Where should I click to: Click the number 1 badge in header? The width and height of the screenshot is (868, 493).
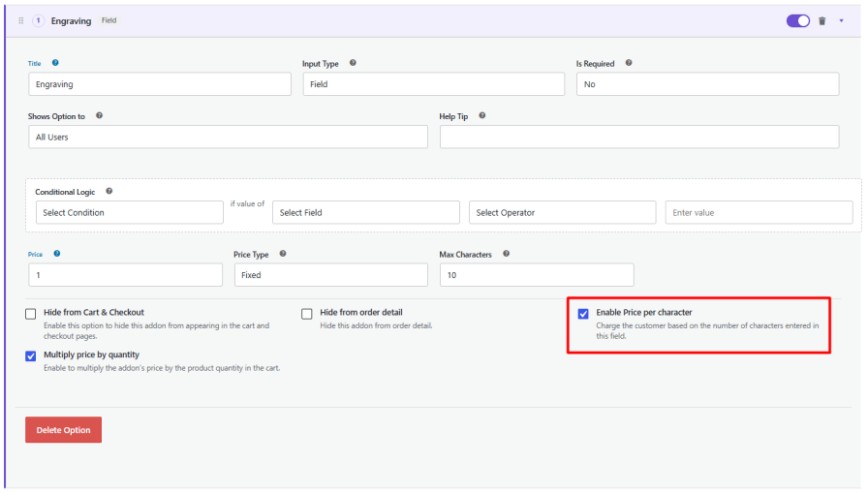coord(38,20)
